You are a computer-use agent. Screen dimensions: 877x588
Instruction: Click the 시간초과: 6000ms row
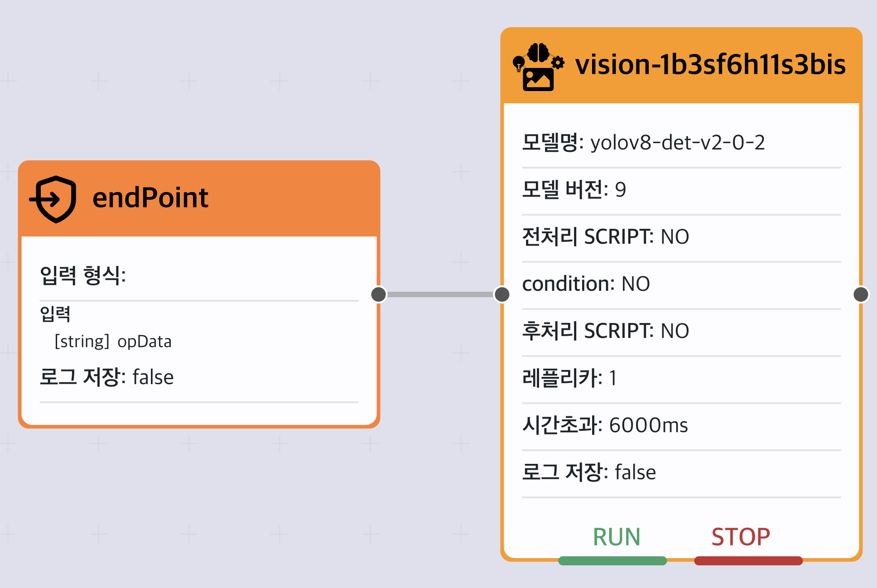point(681,426)
